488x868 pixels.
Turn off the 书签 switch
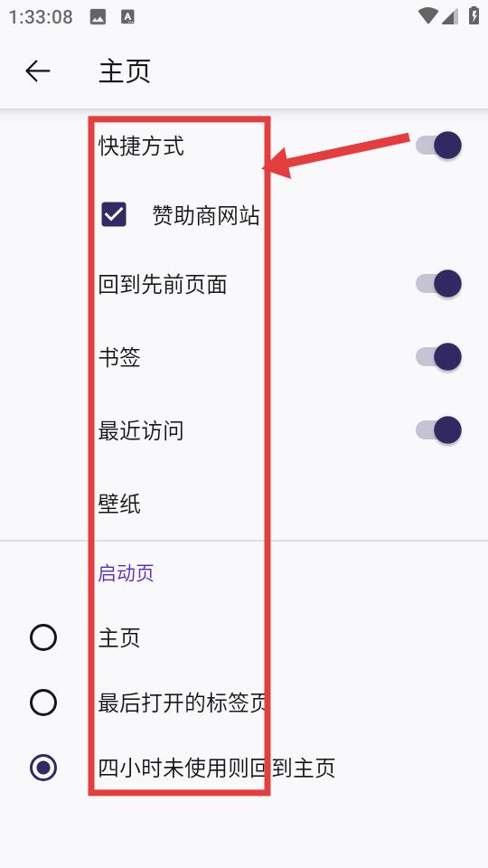tap(439, 357)
